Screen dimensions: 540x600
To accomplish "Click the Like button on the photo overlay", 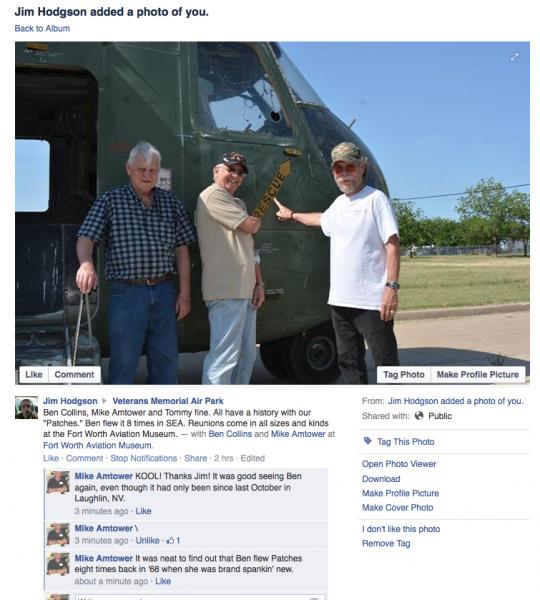I will pos(34,375).
